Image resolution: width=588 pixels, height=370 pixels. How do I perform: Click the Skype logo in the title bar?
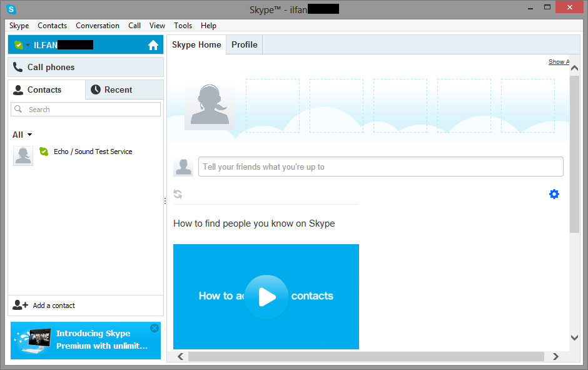pos(9,7)
